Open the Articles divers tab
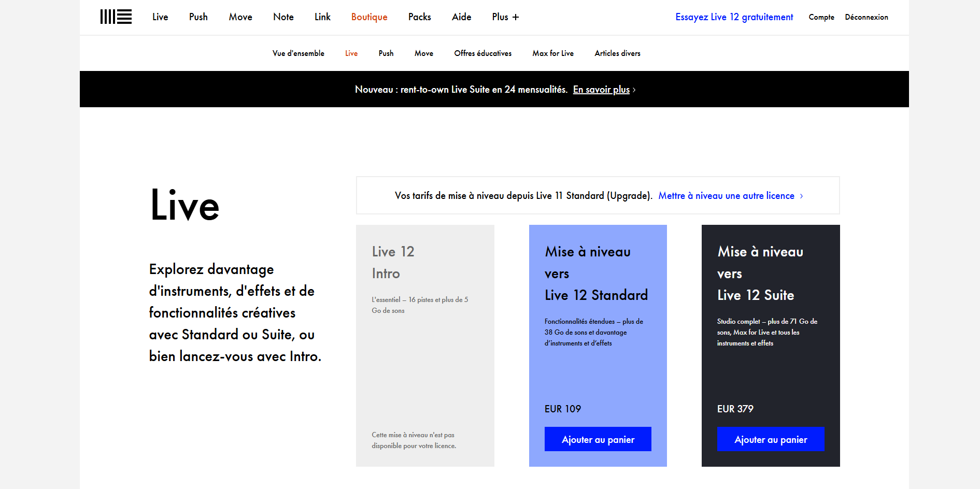Image resolution: width=980 pixels, height=489 pixels. 618,53
